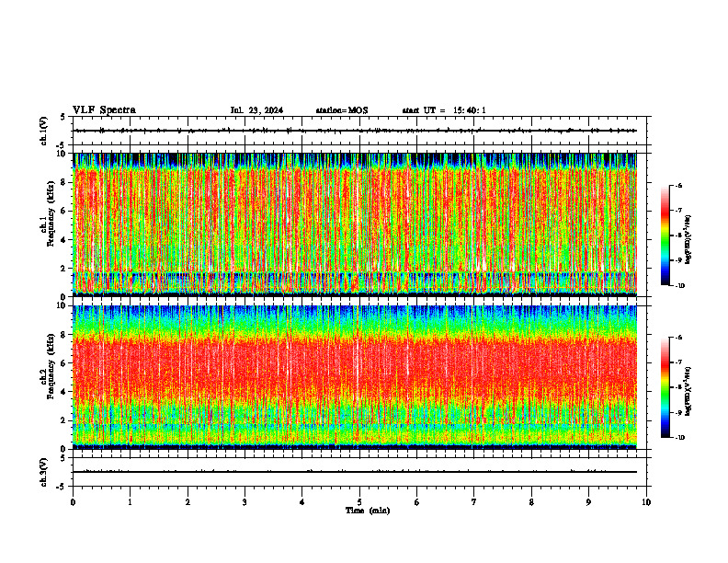
Task: Click the time axis tick label "6"
Action: click(417, 502)
